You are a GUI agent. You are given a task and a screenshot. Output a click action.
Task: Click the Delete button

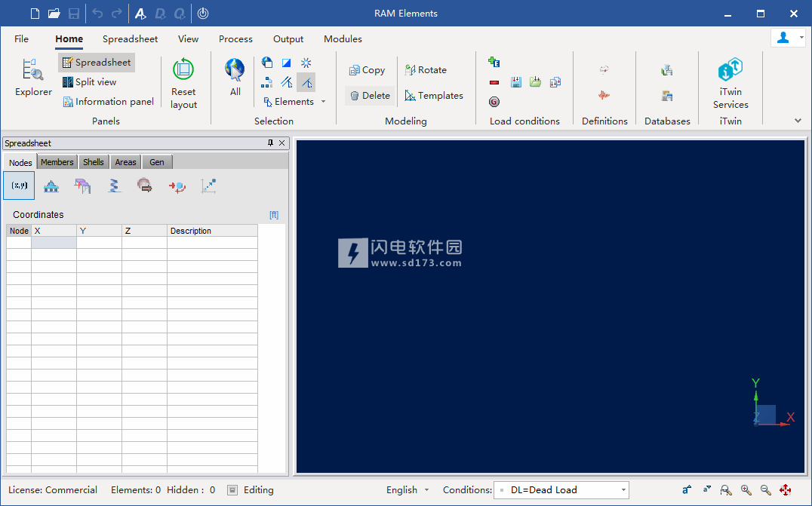(x=370, y=96)
